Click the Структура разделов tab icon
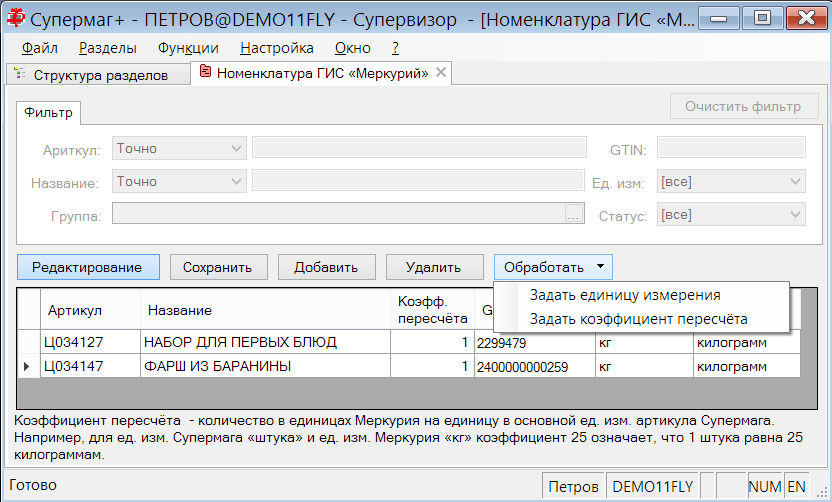This screenshot has width=832, height=502. [x=20, y=73]
